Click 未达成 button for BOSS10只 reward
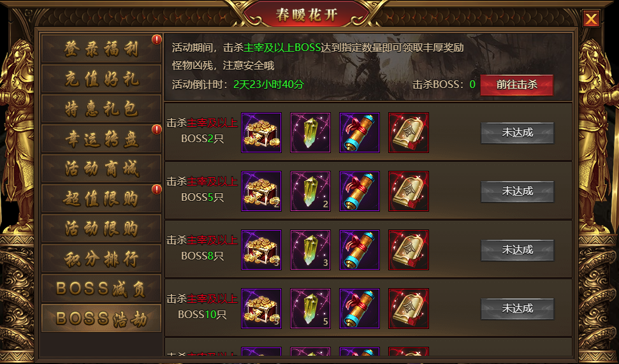The width and height of the screenshot is (619, 364). (x=518, y=309)
